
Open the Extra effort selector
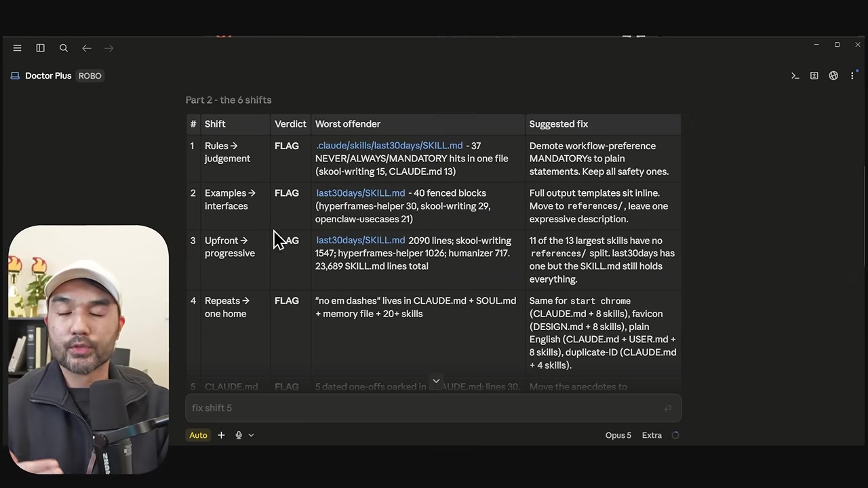[652, 435]
